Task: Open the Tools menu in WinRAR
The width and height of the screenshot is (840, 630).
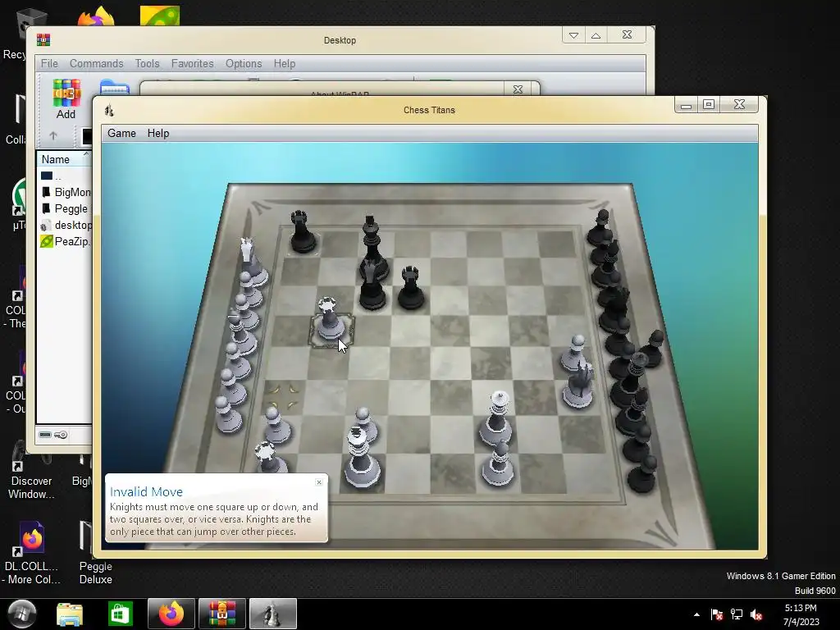Action: 148,64
